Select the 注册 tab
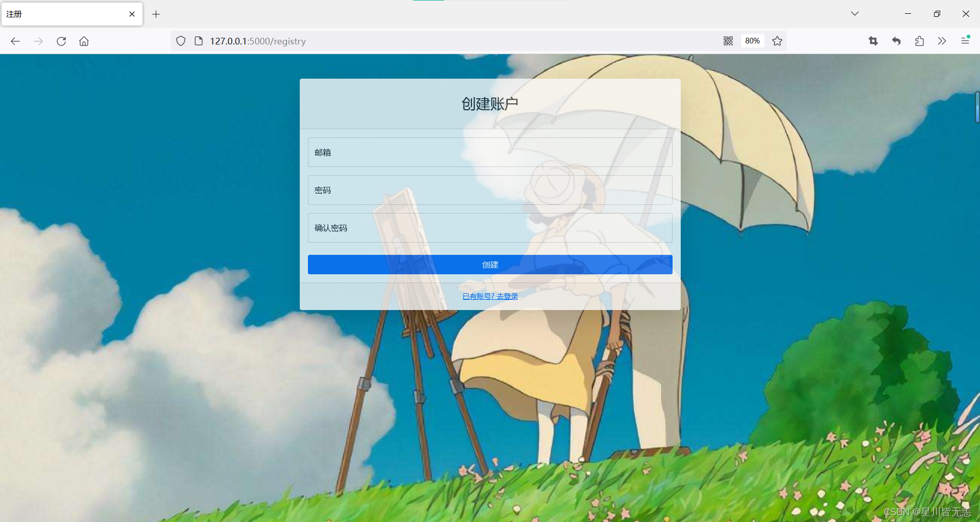Image resolution: width=980 pixels, height=522 pixels. click(72, 14)
